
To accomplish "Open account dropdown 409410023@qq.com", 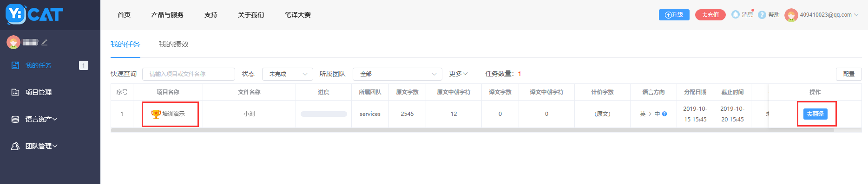I will (x=829, y=15).
